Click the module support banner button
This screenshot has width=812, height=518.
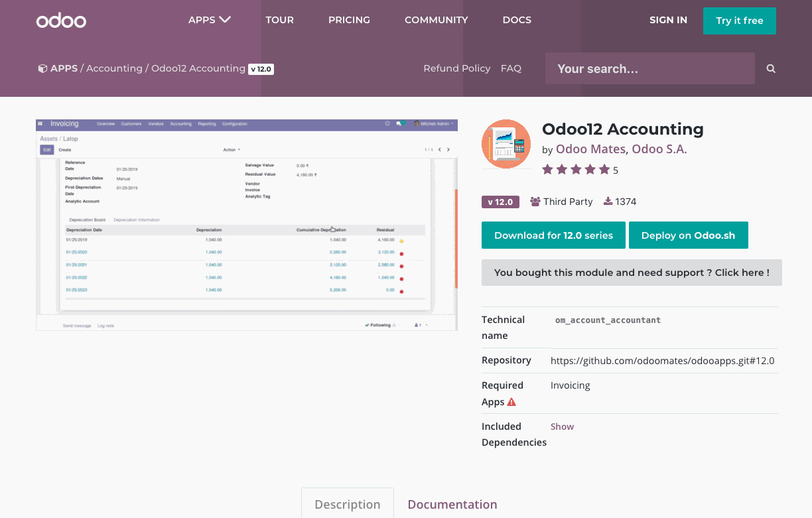tap(632, 273)
